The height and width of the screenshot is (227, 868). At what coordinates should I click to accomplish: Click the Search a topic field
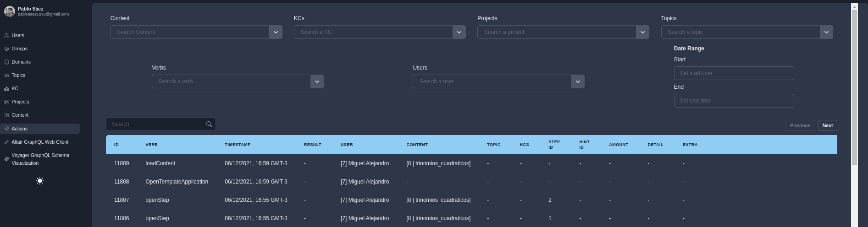pyautogui.click(x=741, y=32)
